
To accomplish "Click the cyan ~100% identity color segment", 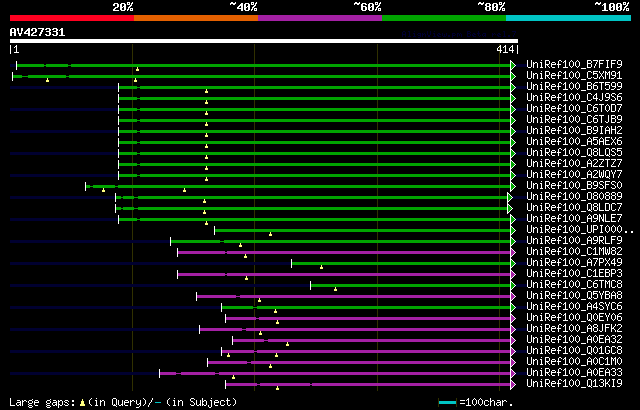I will pos(569,18).
